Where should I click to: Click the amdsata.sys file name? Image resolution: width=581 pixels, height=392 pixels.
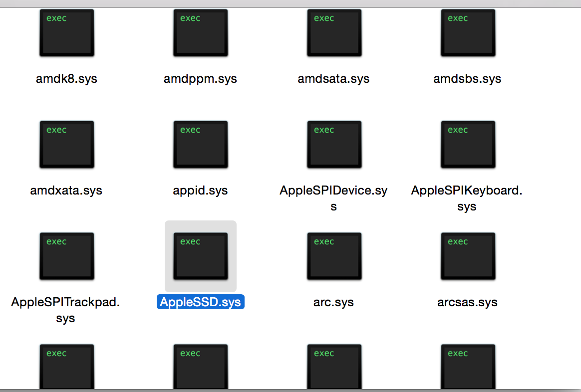pos(333,79)
